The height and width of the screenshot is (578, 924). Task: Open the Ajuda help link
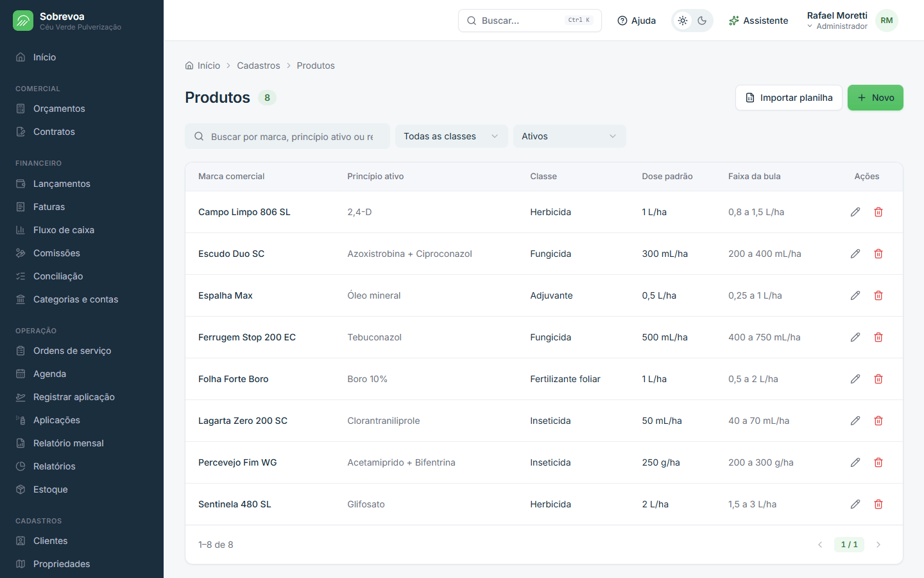(637, 21)
